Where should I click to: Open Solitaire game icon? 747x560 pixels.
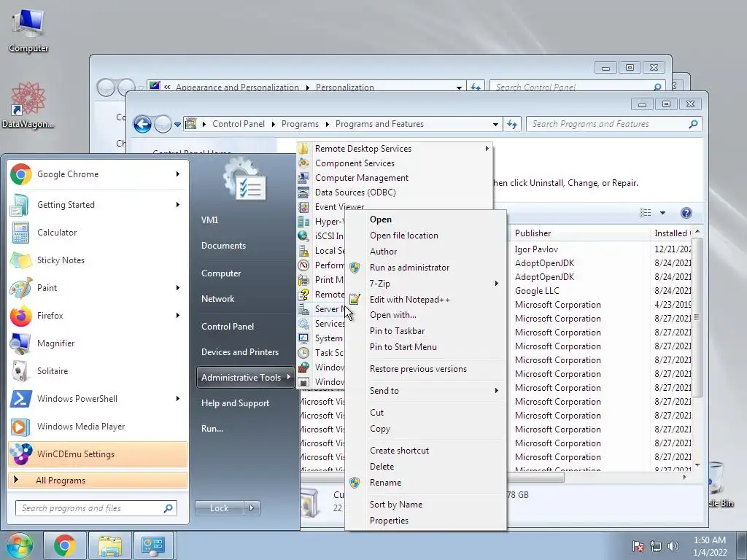[20, 371]
